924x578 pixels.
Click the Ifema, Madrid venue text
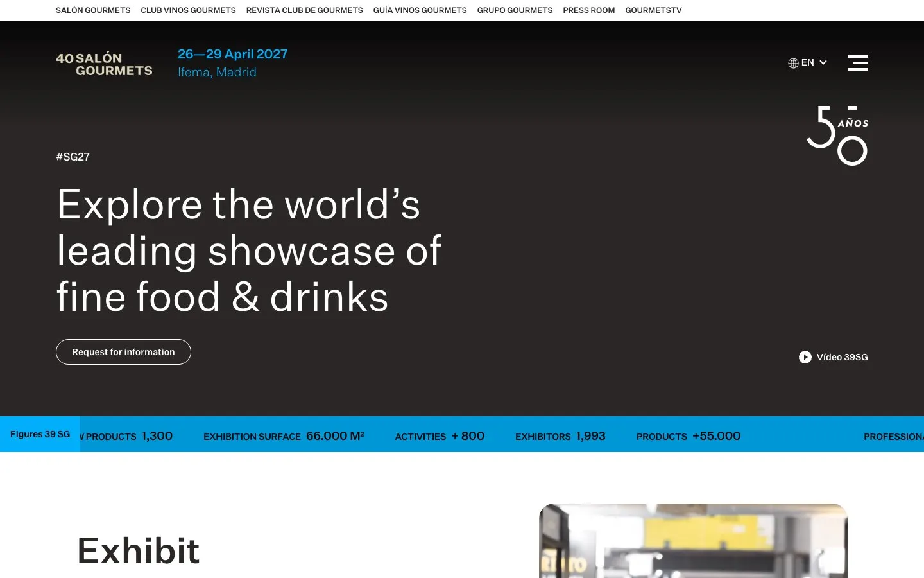click(217, 73)
